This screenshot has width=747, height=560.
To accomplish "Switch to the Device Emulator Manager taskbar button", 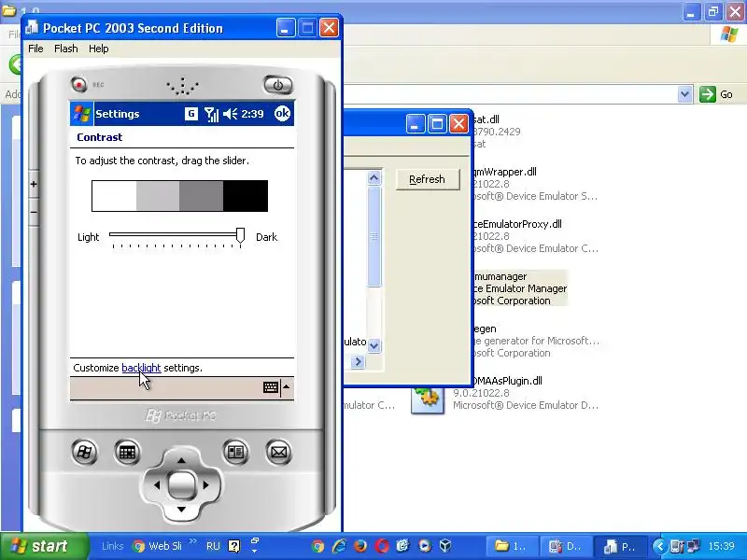I will (x=566, y=546).
